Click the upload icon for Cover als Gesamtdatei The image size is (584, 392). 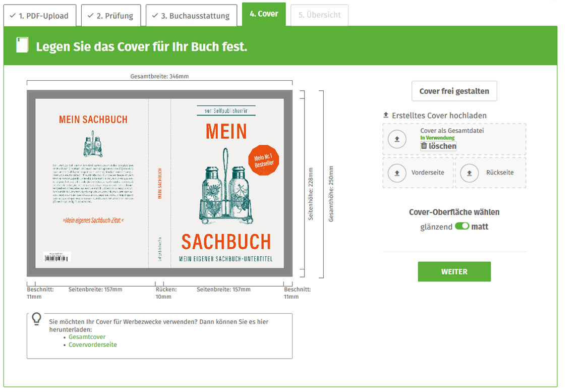click(x=397, y=139)
